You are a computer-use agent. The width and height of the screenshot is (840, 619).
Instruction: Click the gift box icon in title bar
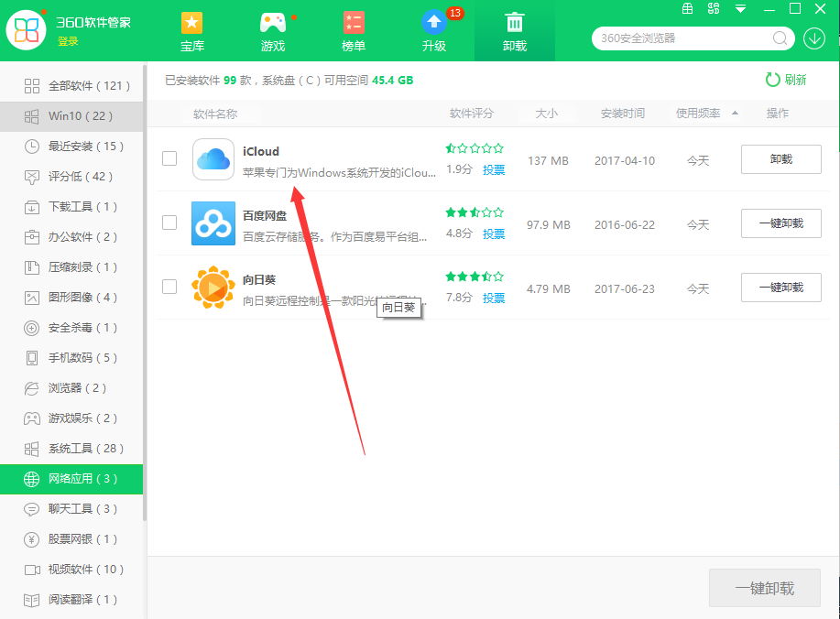687,7
